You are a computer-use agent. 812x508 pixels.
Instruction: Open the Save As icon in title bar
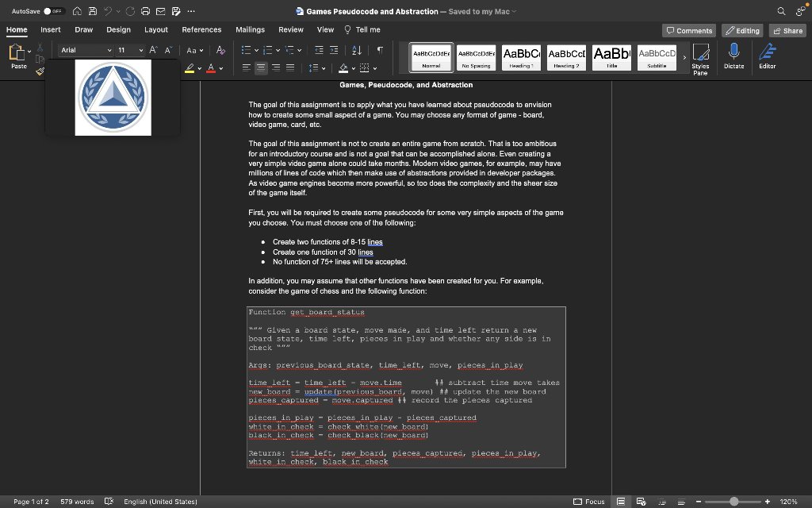pyautogui.click(x=176, y=11)
